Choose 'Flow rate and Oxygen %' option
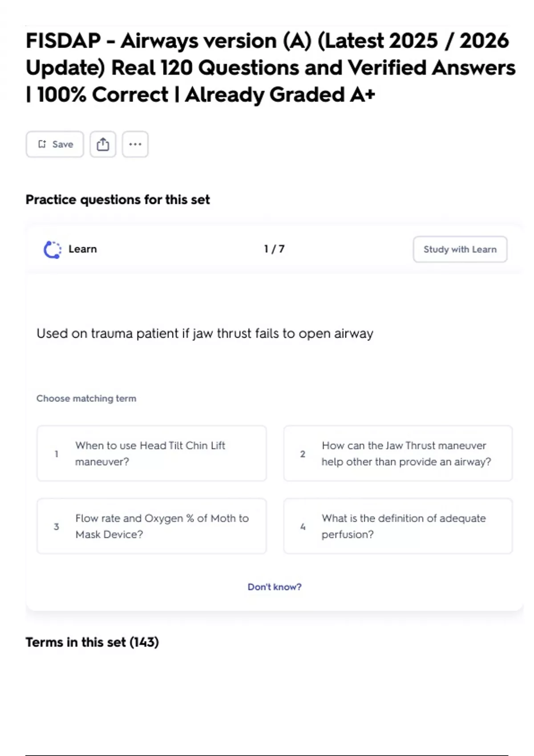Viewport: 534px width, 756px height. 151,526
